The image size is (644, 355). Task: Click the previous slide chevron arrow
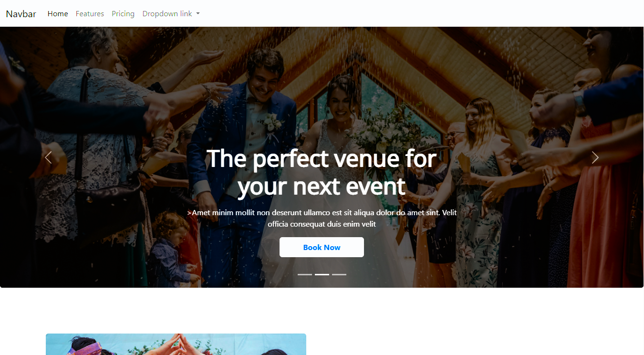tap(48, 157)
